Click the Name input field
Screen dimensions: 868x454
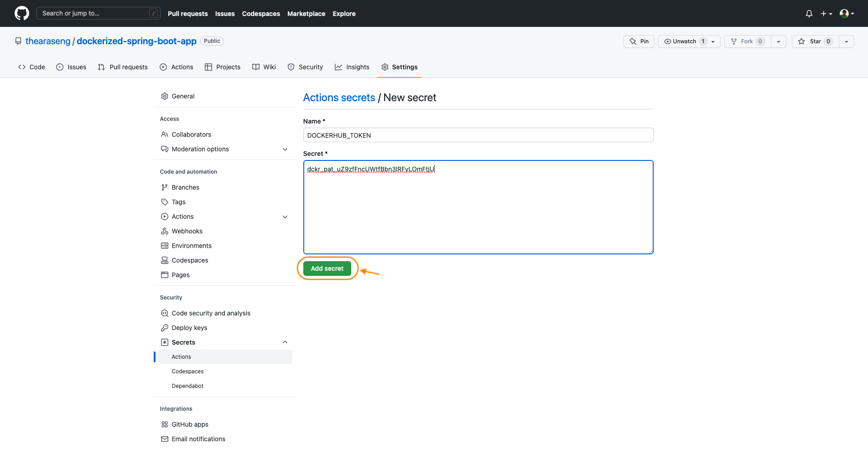pyautogui.click(x=478, y=135)
